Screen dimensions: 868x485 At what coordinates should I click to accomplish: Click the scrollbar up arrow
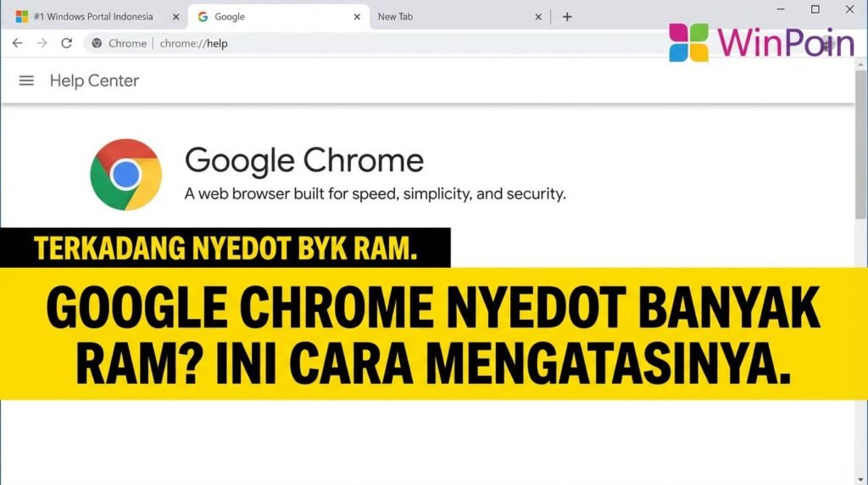[861, 64]
